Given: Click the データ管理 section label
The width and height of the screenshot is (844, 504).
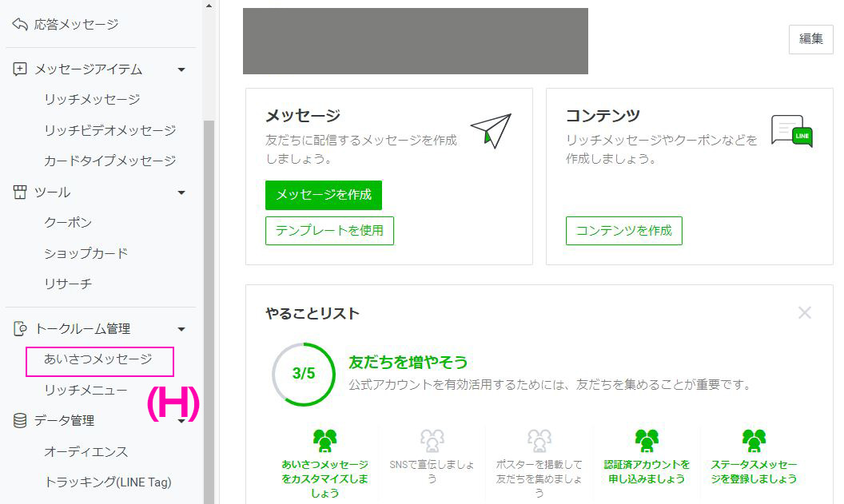Looking at the screenshot, I should pyautogui.click(x=64, y=421).
